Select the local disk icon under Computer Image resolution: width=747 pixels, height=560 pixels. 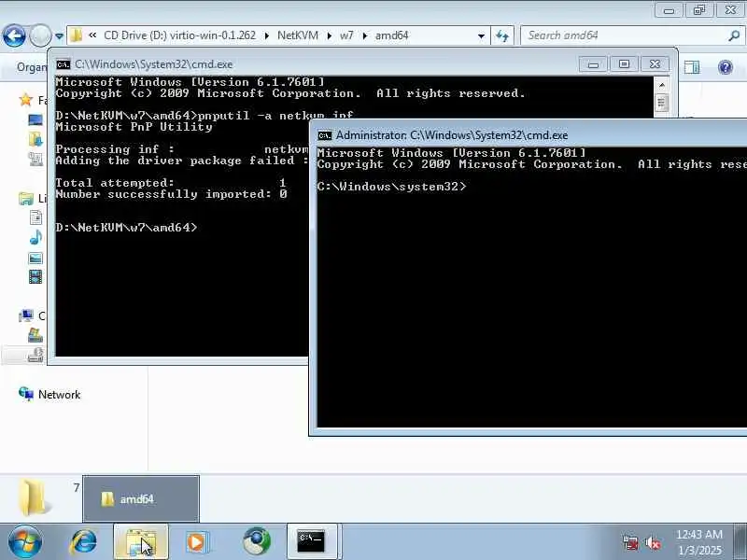pyautogui.click(x=35, y=335)
